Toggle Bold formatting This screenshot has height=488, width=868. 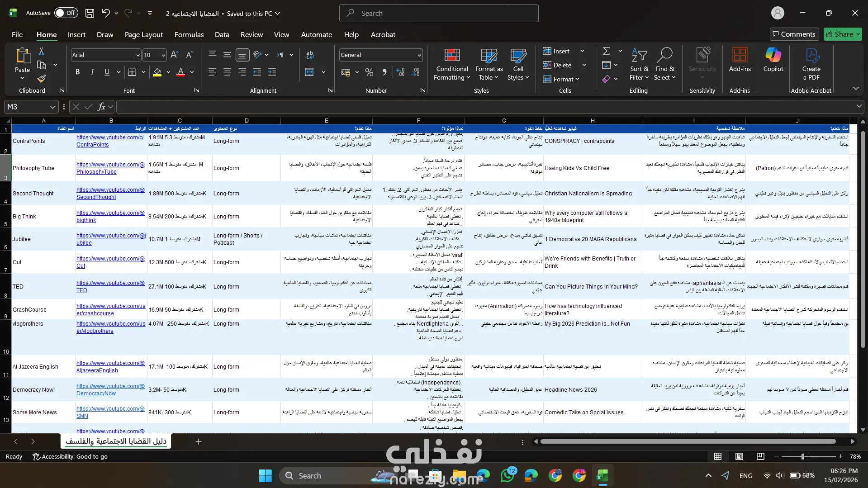[77, 72]
